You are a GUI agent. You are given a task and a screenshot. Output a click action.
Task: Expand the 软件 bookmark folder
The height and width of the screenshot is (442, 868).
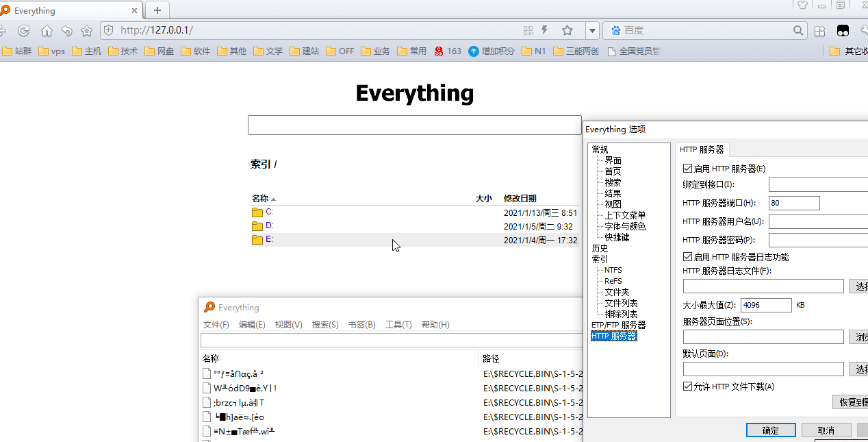pos(196,51)
